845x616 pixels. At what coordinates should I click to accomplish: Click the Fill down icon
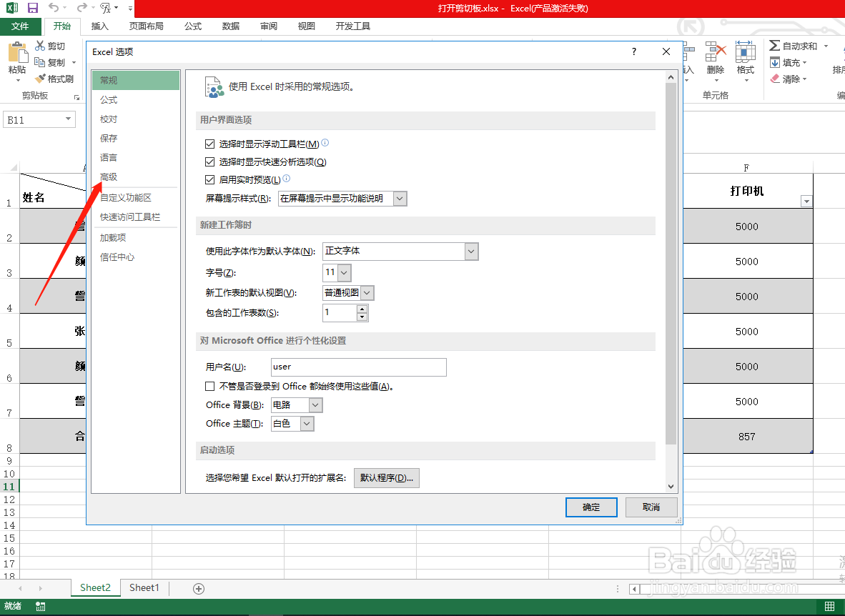774,62
